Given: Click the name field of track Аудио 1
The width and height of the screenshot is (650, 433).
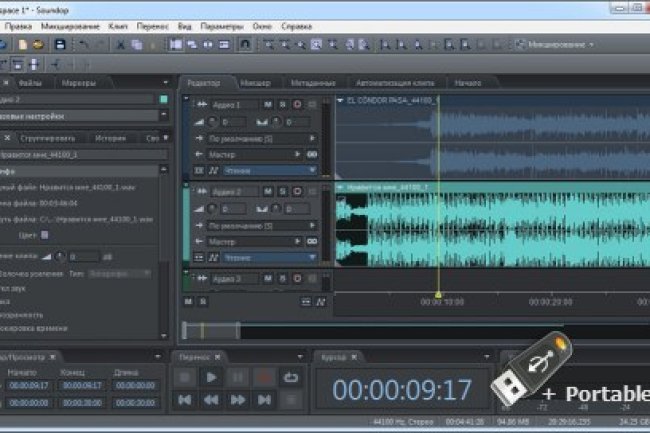Looking at the screenshot, I should (x=235, y=105).
